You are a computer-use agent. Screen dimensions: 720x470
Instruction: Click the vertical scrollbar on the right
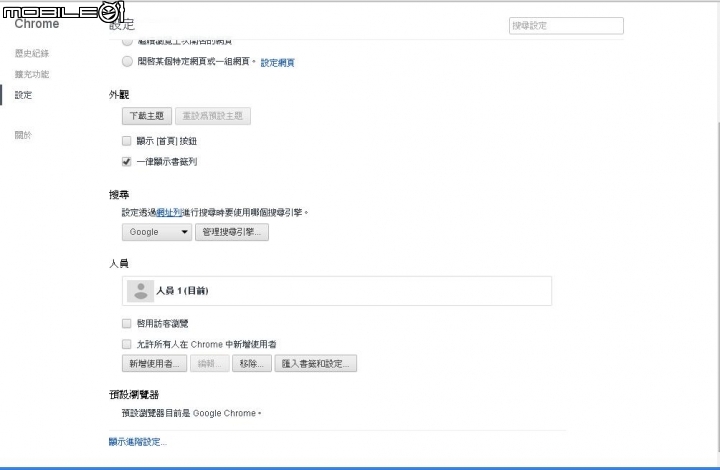click(718, 285)
